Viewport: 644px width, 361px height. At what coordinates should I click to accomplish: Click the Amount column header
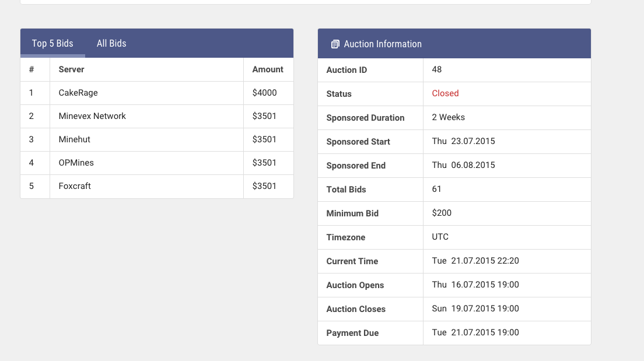coord(268,69)
